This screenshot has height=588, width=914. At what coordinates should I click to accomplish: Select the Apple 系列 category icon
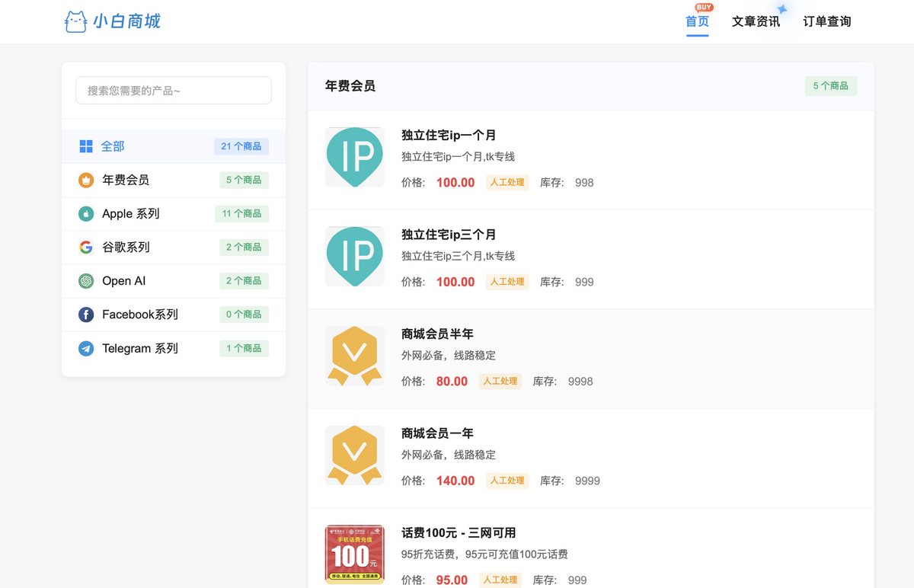pyautogui.click(x=86, y=213)
